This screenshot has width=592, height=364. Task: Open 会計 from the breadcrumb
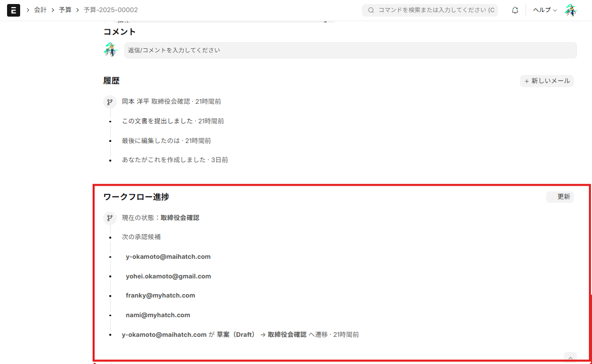[40, 10]
